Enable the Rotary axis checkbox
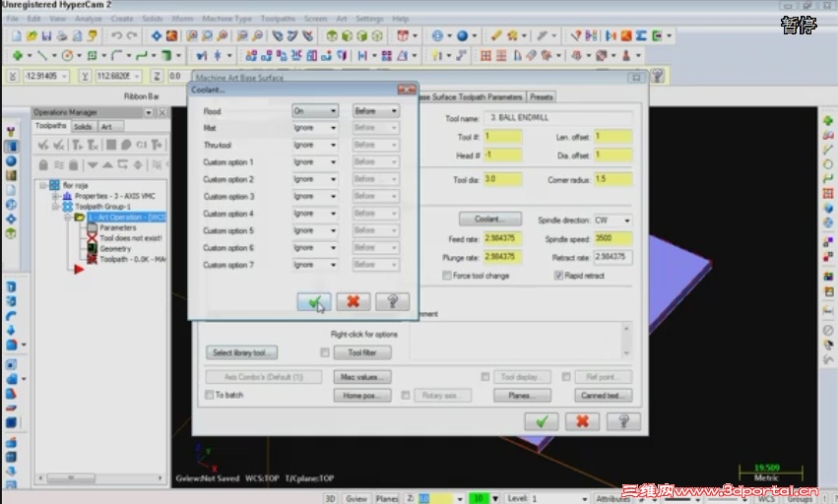Screen dimensions: 838x504 406,395
